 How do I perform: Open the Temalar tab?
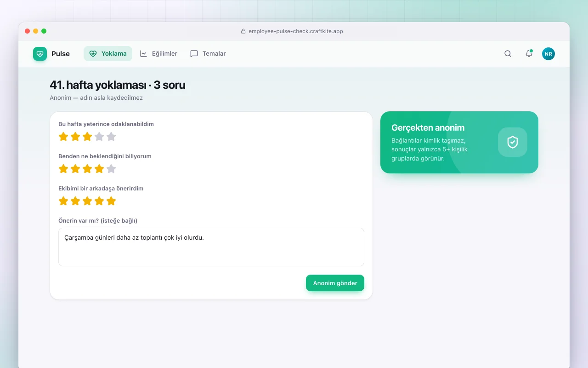coord(208,54)
